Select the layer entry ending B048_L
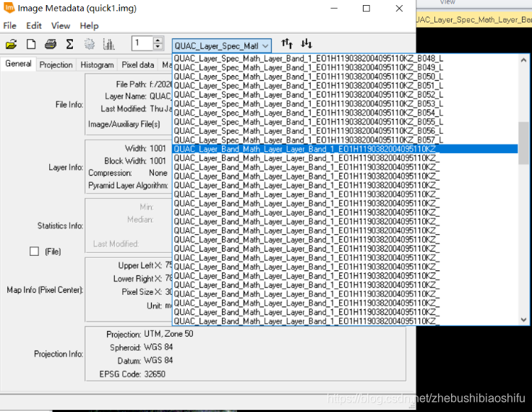The height and width of the screenshot is (412, 532). [309, 59]
